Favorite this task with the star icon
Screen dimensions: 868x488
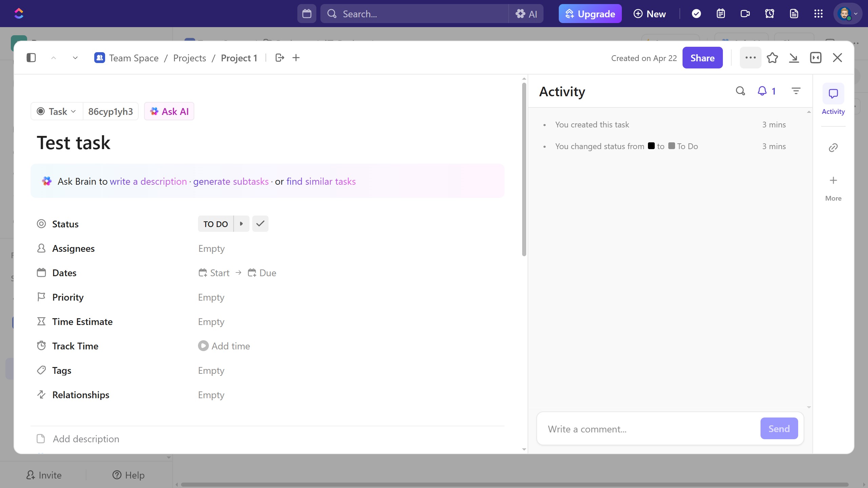point(772,58)
